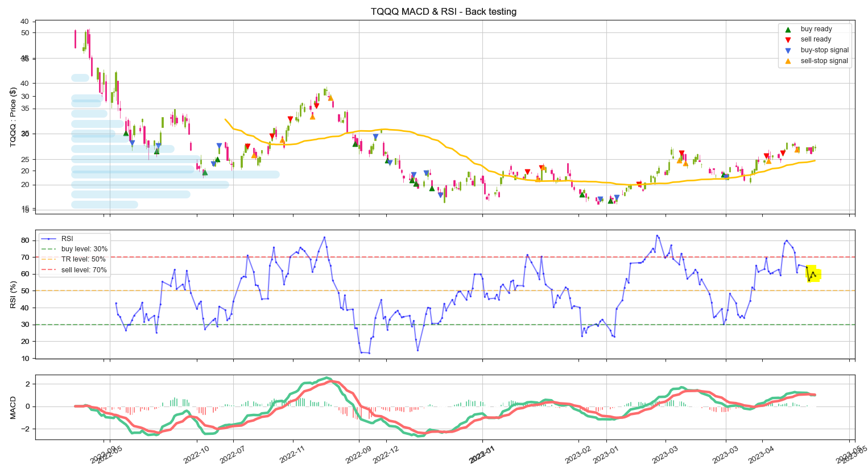This screenshot has width=868, height=469.
Task: Click the 70 tick on the RSI axis
Action: coord(25,258)
